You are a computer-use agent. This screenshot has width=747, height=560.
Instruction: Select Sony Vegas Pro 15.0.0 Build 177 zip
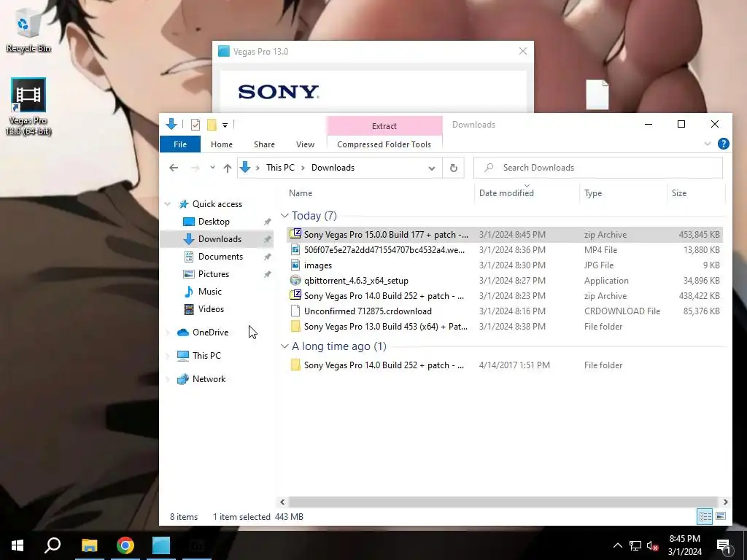[x=505, y=235]
